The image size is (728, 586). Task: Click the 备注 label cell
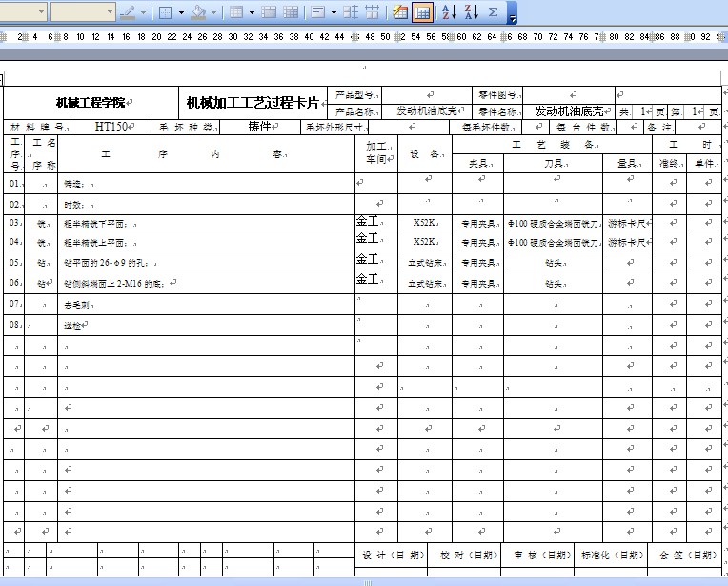[x=659, y=128]
